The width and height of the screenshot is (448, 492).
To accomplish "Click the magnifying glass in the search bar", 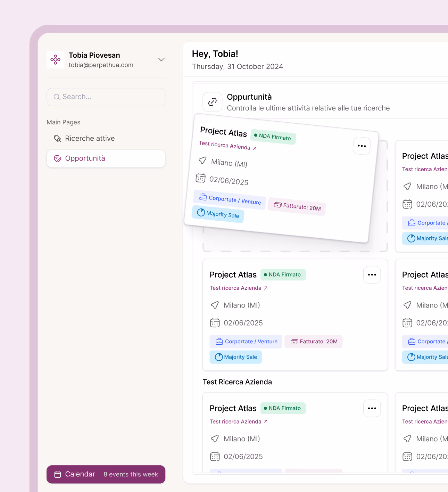I will (57, 97).
